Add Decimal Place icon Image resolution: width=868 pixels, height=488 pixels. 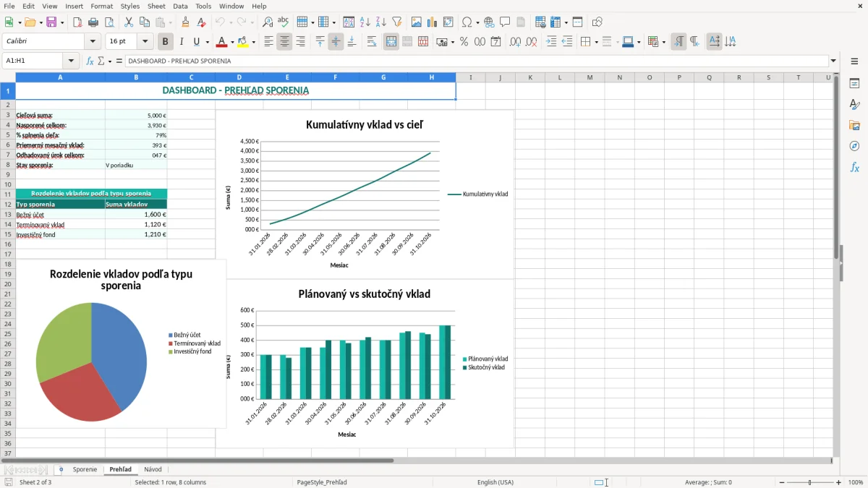coord(515,42)
